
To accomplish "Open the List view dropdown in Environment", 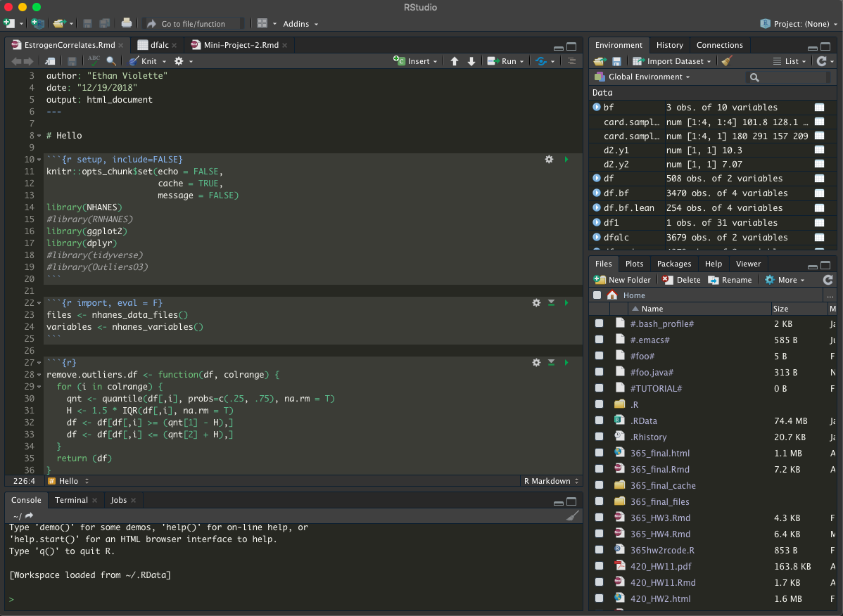I will [x=790, y=61].
